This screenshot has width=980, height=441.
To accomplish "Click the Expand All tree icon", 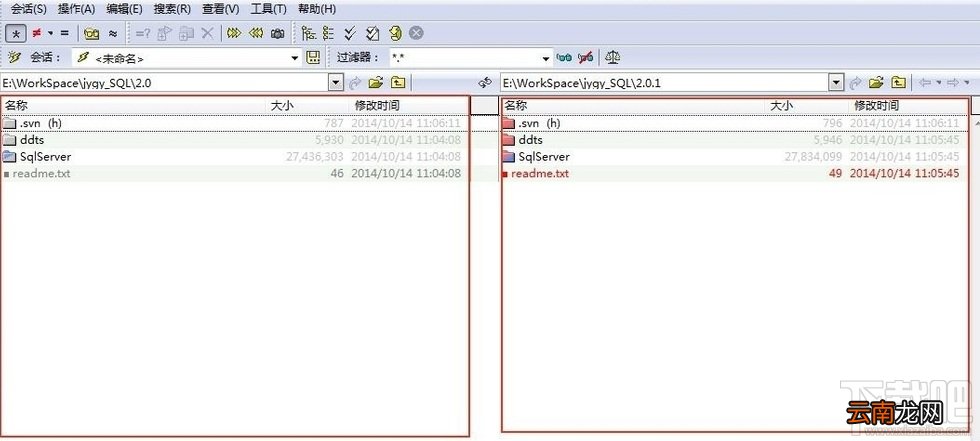I will tap(308, 33).
